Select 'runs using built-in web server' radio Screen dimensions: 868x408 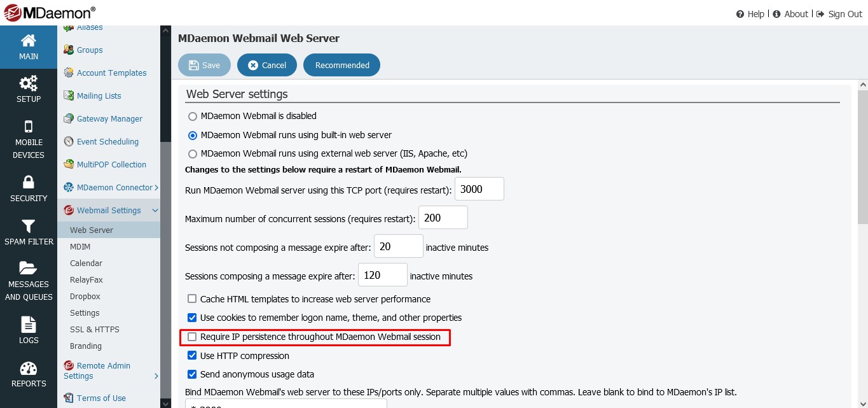click(x=193, y=135)
